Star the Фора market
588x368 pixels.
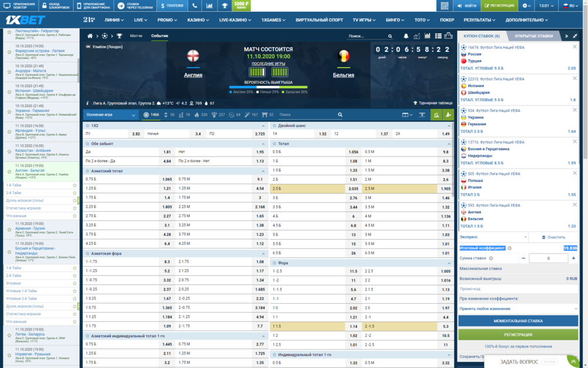click(x=275, y=263)
